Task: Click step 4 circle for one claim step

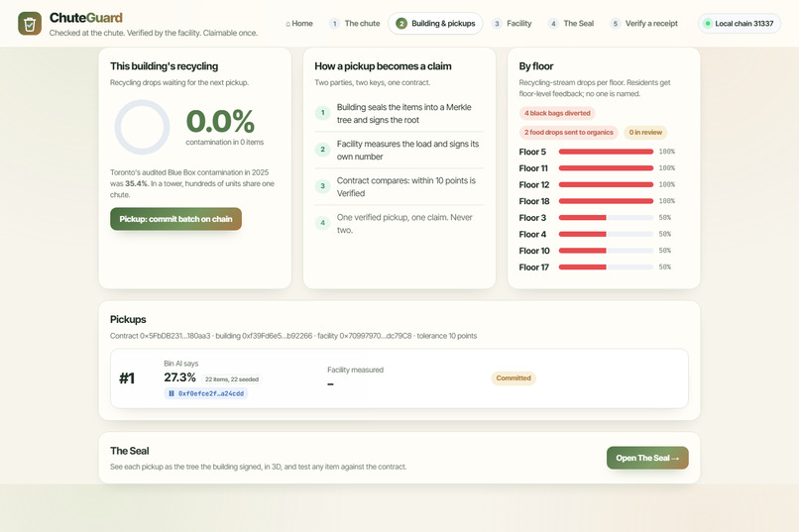Action: tap(322, 223)
